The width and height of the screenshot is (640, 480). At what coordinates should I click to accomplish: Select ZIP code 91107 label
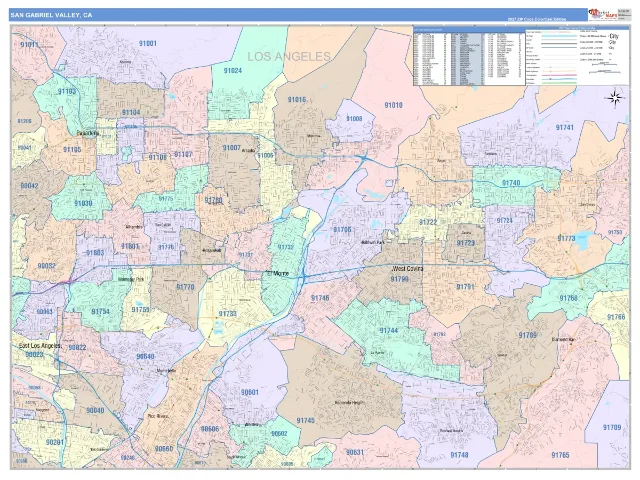pos(183,154)
